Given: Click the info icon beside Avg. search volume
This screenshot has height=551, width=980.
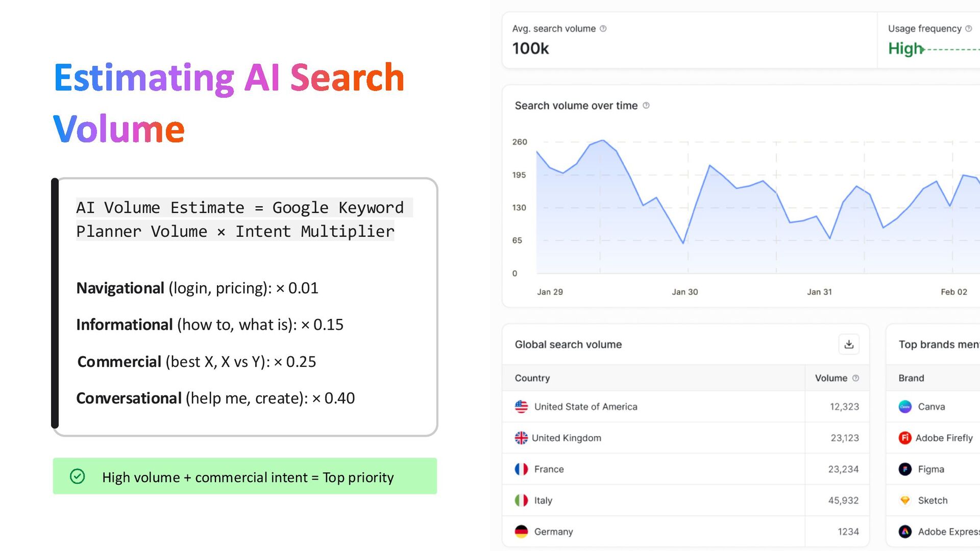Looking at the screenshot, I should (603, 29).
